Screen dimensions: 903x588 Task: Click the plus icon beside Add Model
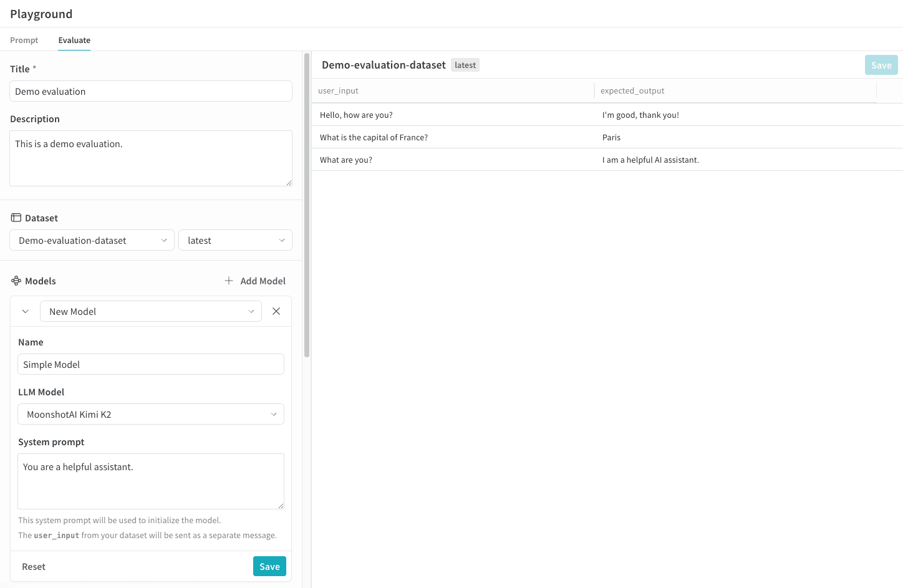click(x=229, y=281)
